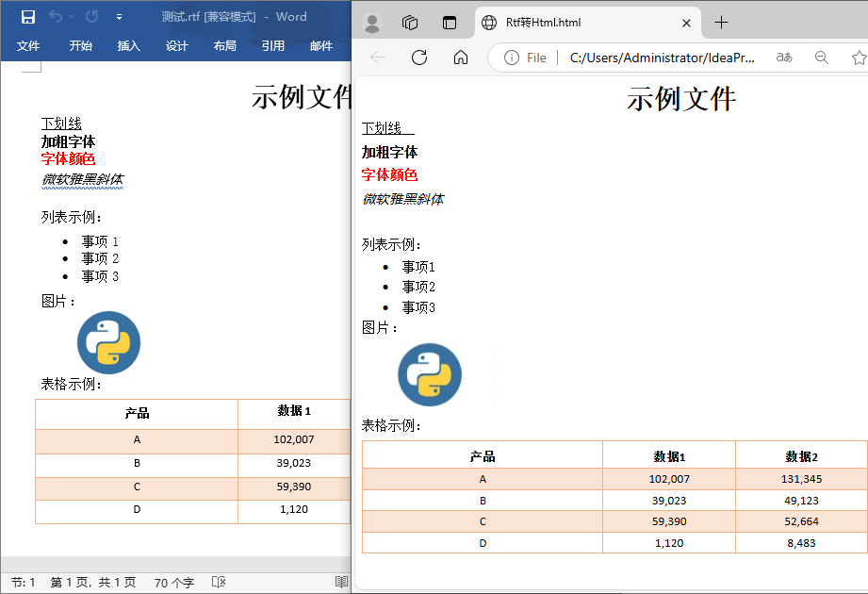This screenshot has height=594, width=868.
Task: Click the Undo arrow in Word
Action: pyautogui.click(x=56, y=17)
